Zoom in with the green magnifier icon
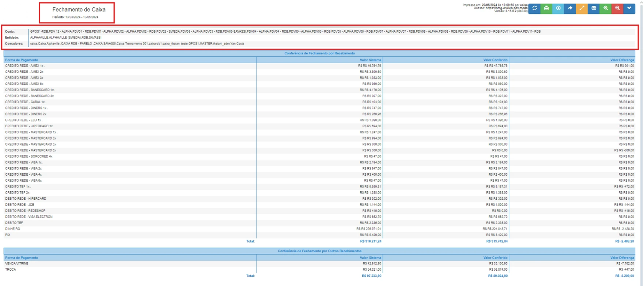644x286 pixels. tap(606, 8)
